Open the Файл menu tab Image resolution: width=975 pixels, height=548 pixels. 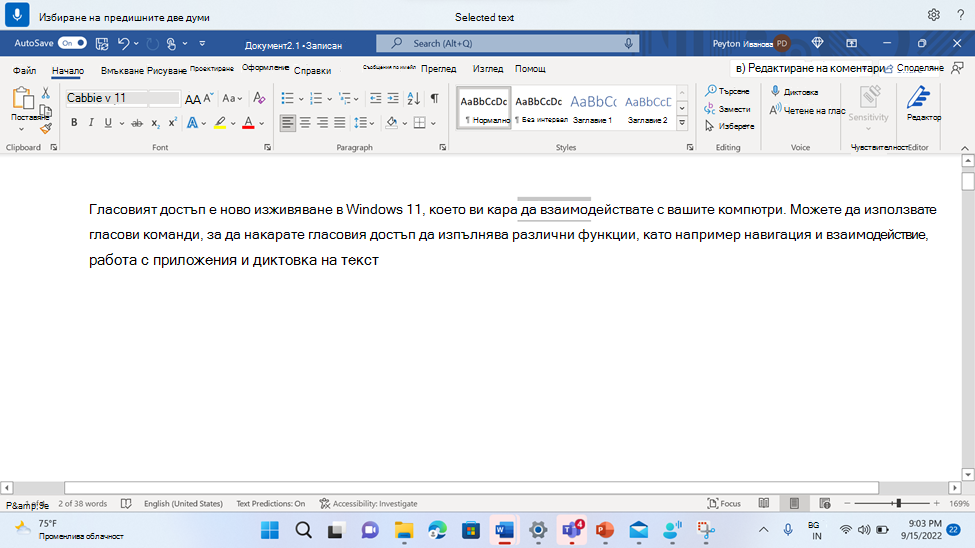tap(24, 70)
